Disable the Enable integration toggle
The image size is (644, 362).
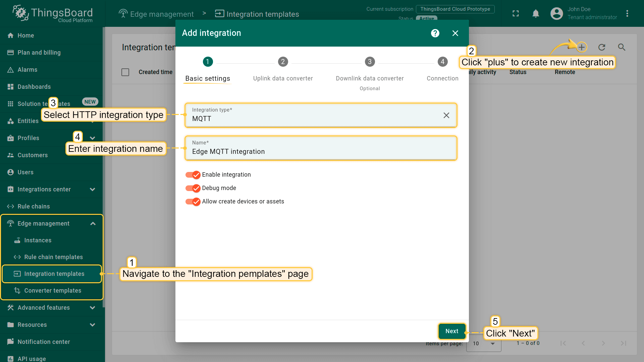click(x=193, y=175)
